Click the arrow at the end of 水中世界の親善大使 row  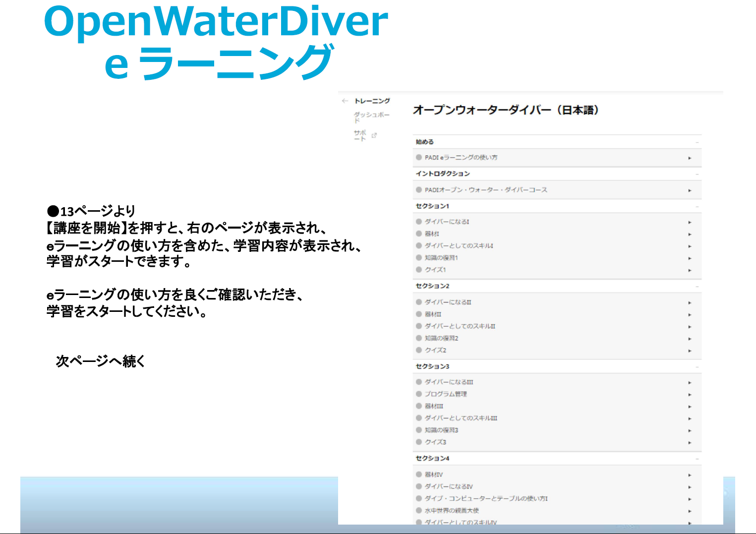(x=690, y=511)
